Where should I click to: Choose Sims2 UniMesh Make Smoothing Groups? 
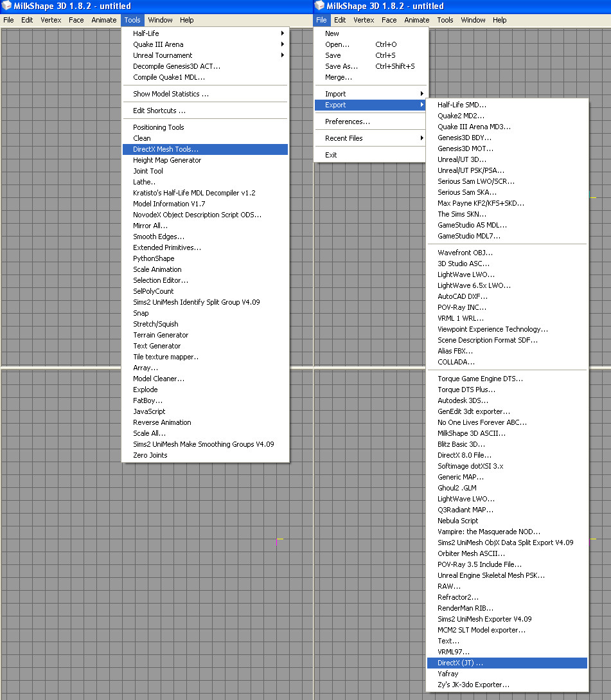(x=205, y=445)
